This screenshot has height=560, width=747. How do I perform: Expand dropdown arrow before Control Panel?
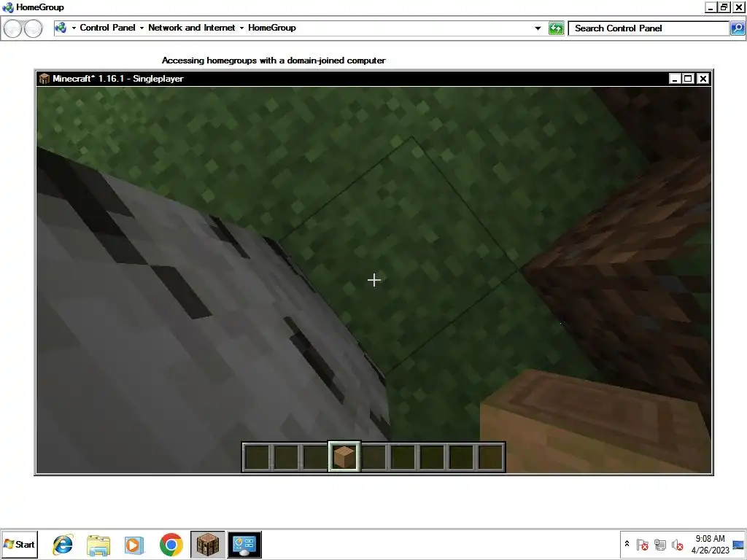(x=74, y=28)
